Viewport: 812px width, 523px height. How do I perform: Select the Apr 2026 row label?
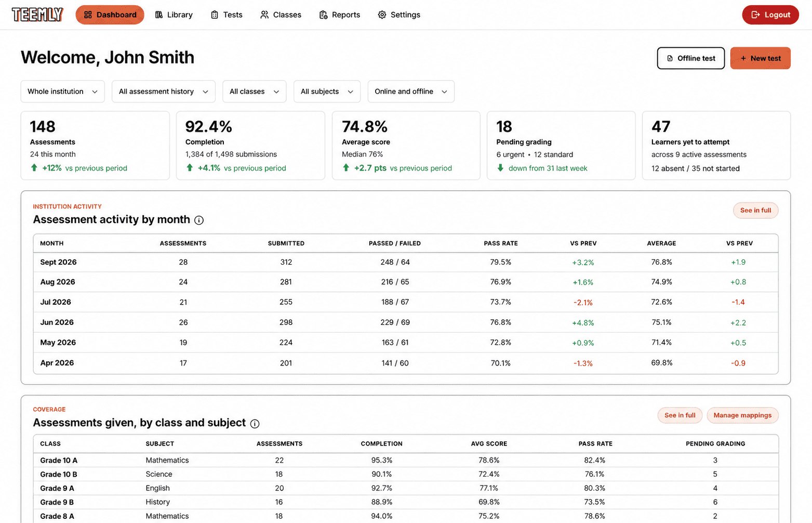(57, 363)
